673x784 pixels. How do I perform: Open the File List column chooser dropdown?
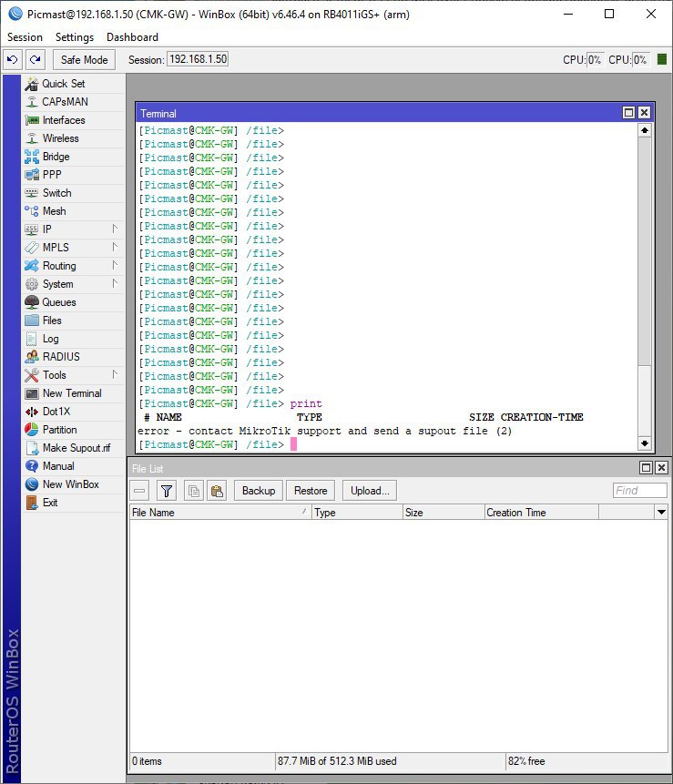pyautogui.click(x=661, y=512)
